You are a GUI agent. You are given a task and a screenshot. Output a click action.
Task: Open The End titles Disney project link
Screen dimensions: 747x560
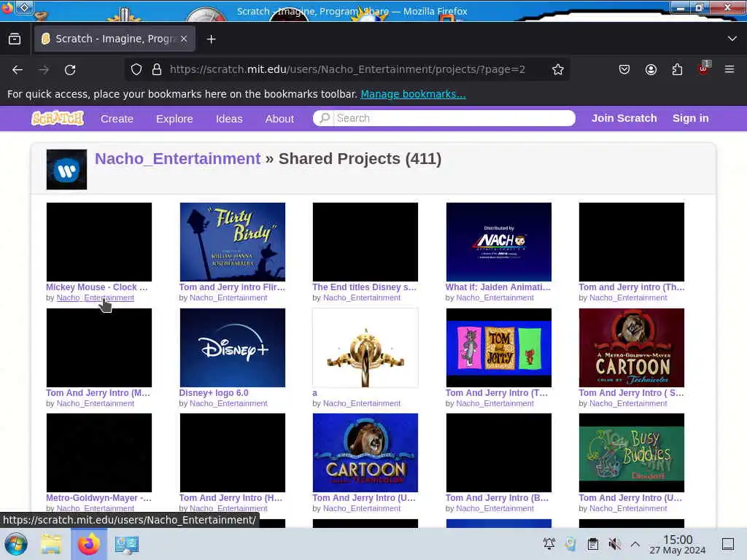pos(365,287)
